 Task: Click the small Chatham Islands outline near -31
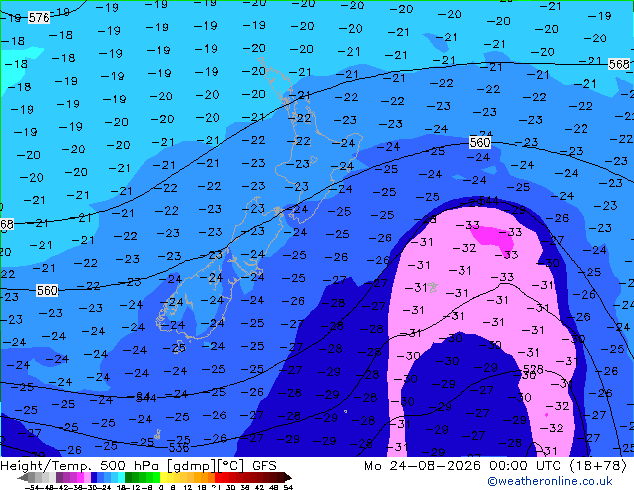point(433,287)
